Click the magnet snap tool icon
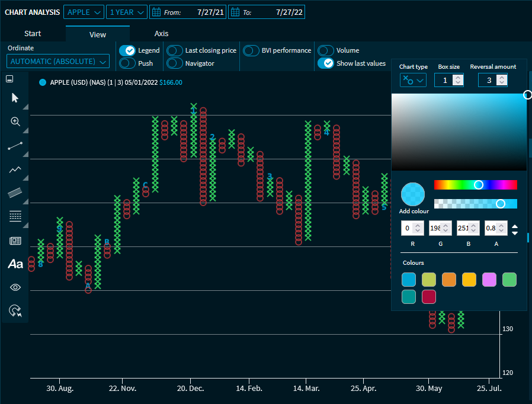The width and height of the screenshot is (532, 404). click(x=15, y=311)
